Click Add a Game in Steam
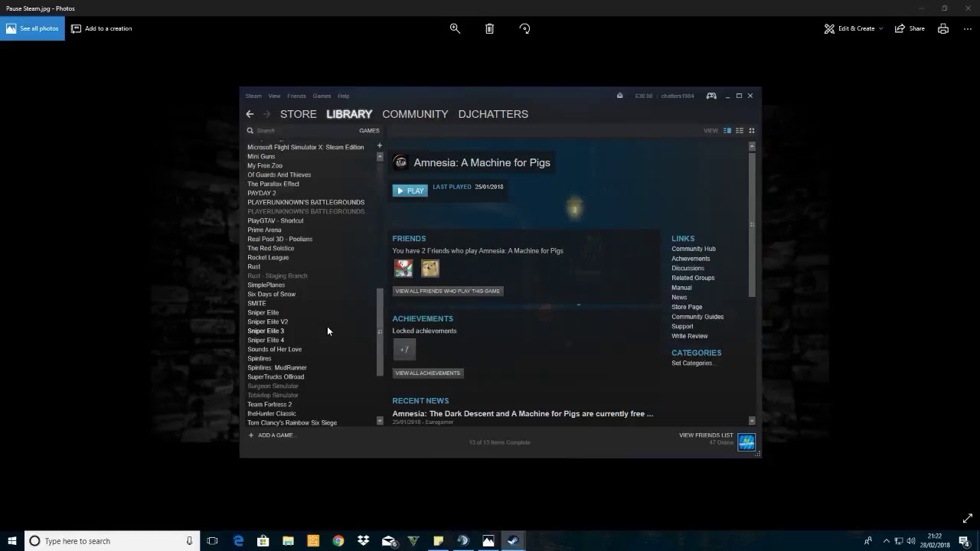The height and width of the screenshot is (551, 980). (x=272, y=435)
